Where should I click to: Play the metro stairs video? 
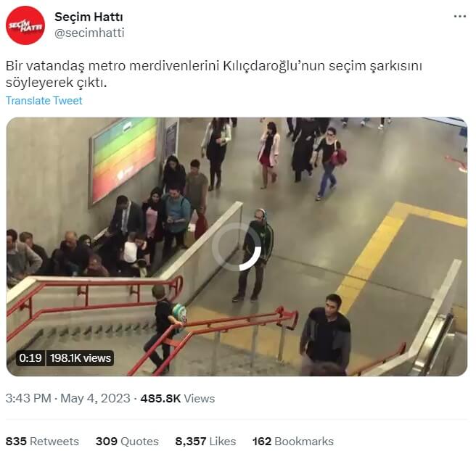tap(237, 247)
